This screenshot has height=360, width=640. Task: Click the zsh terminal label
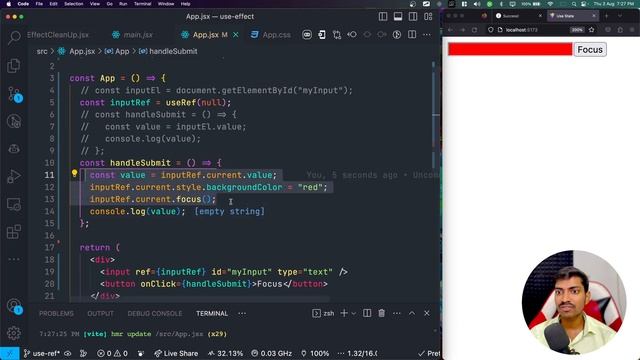tap(323, 313)
